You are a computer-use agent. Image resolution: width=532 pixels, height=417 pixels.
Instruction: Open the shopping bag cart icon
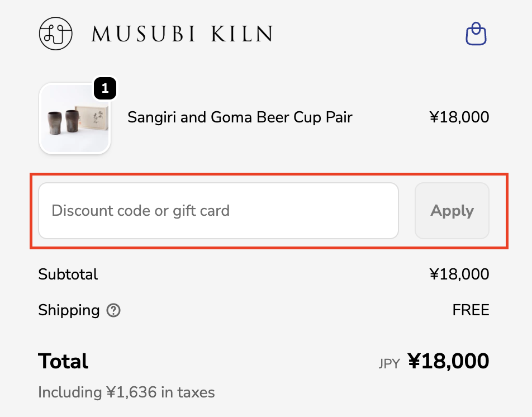pyautogui.click(x=476, y=34)
